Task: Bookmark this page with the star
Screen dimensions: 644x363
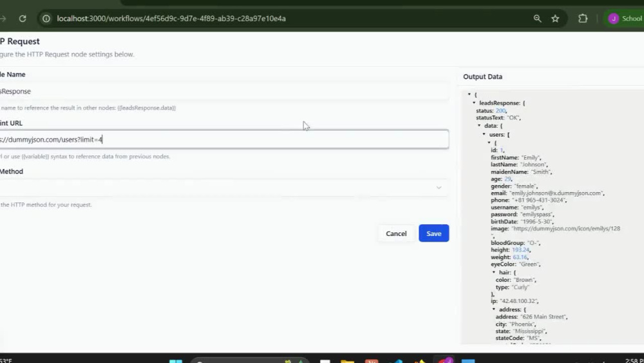Action: click(x=555, y=19)
